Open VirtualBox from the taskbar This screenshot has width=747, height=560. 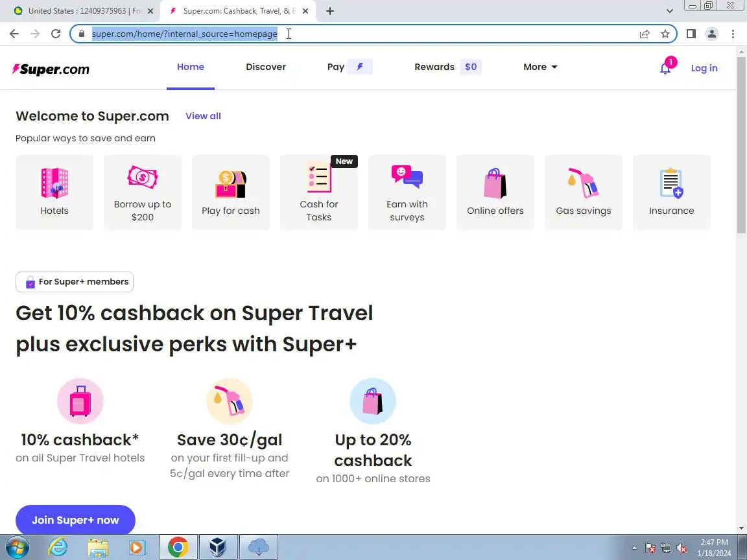tap(218, 547)
